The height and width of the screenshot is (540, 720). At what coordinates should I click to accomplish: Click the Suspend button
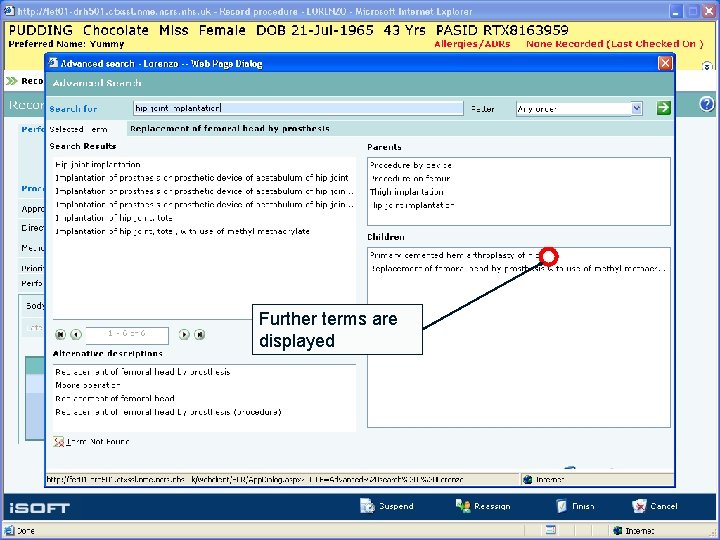point(387,506)
